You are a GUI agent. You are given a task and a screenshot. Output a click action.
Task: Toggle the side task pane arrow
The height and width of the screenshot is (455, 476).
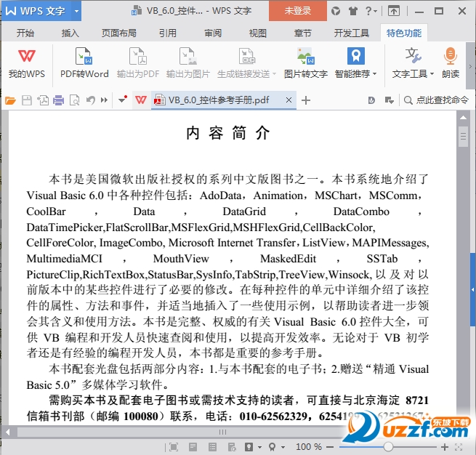(x=472, y=289)
